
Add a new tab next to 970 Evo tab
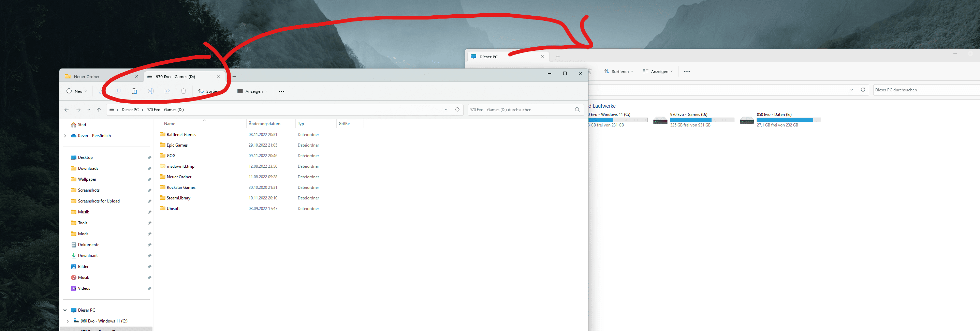click(234, 76)
